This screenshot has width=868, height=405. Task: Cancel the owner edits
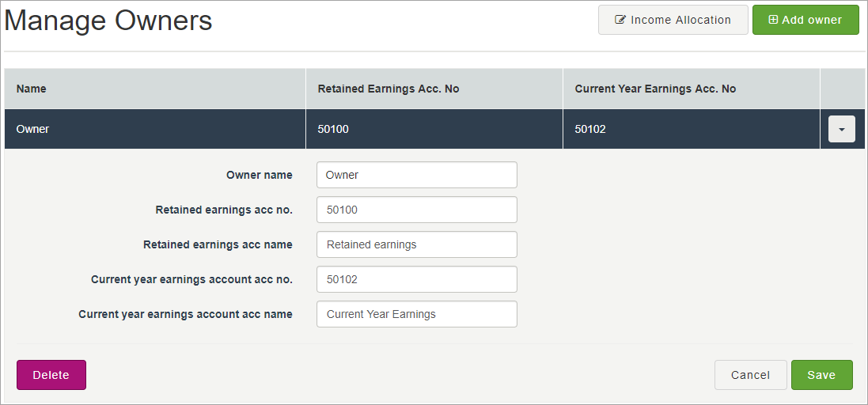pos(750,375)
